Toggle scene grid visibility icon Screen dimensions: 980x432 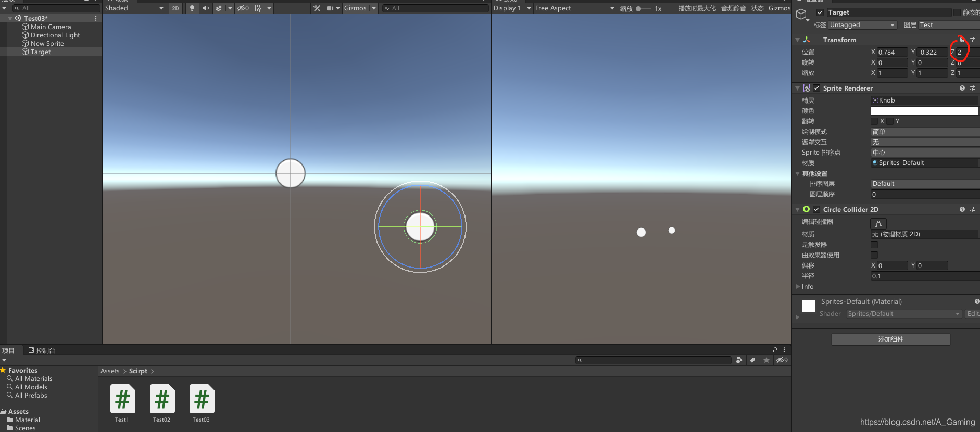click(x=258, y=8)
